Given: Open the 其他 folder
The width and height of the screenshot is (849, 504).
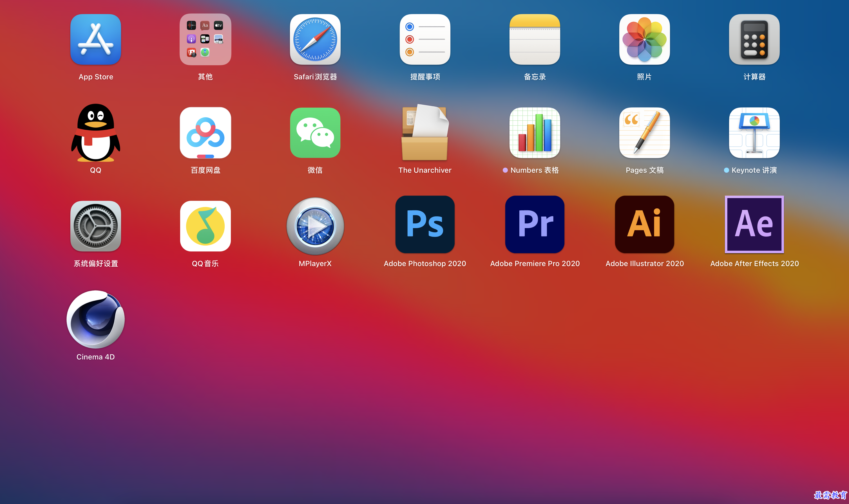Looking at the screenshot, I should tap(205, 39).
